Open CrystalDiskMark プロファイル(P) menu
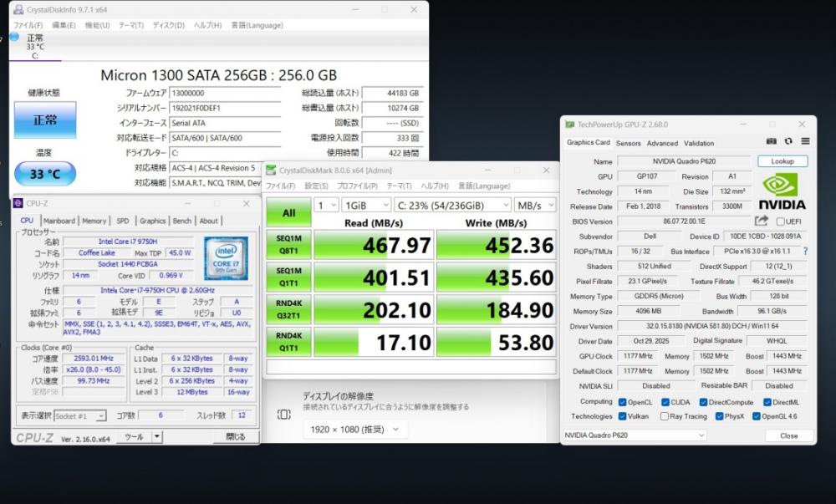This screenshot has width=836, height=504. 357,186
